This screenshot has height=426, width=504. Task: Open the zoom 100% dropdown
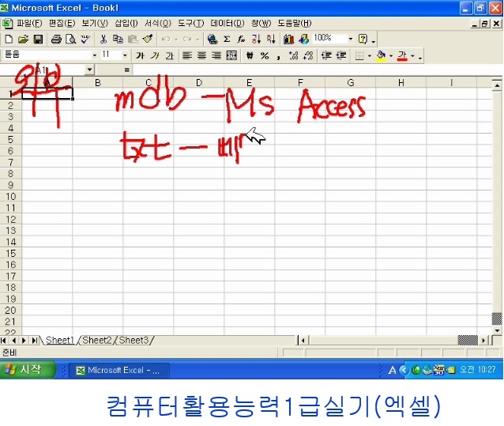tap(351, 39)
